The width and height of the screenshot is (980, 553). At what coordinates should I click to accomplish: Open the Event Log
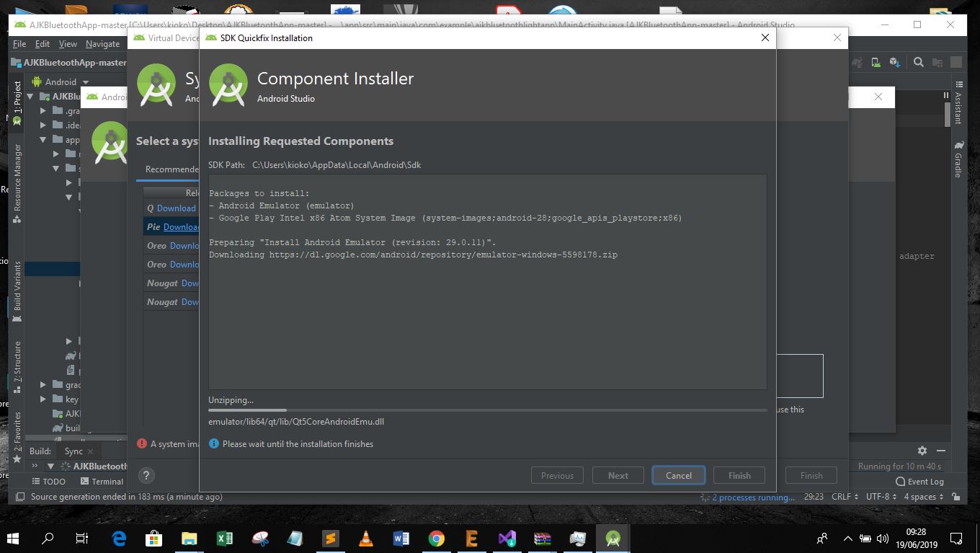coord(919,482)
